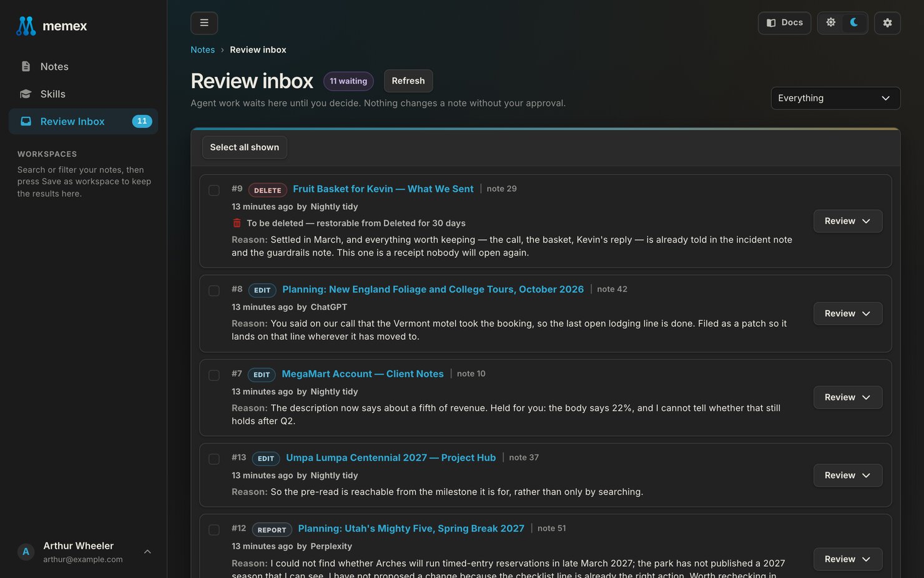Click the Review inbox breadcrumb text
924x578 pixels.
(x=258, y=50)
